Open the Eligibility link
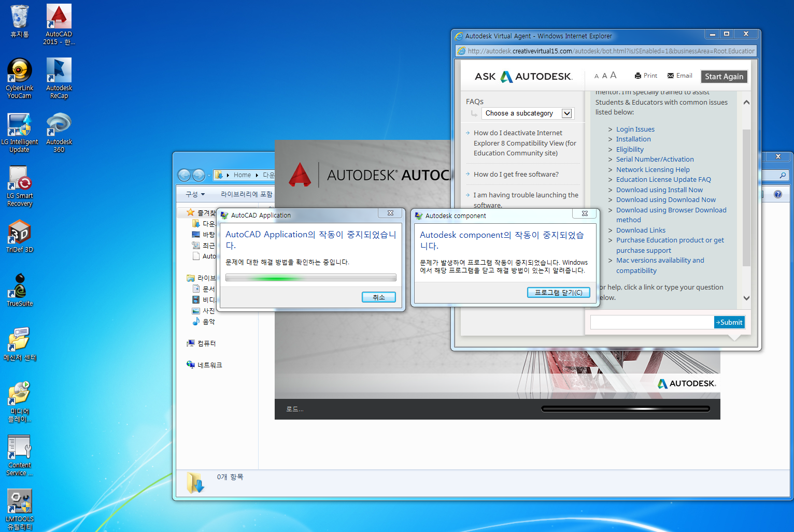The image size is (794, 532). tap(630, 150)
